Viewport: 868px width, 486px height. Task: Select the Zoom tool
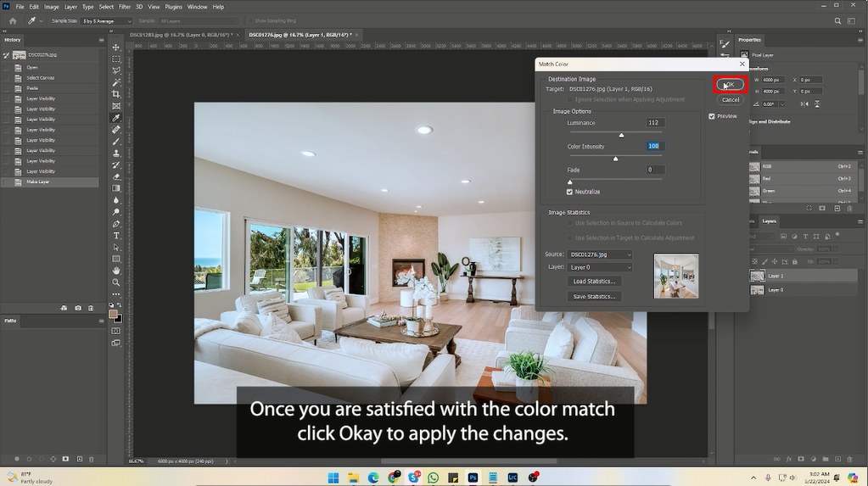(x=116, y=282)
